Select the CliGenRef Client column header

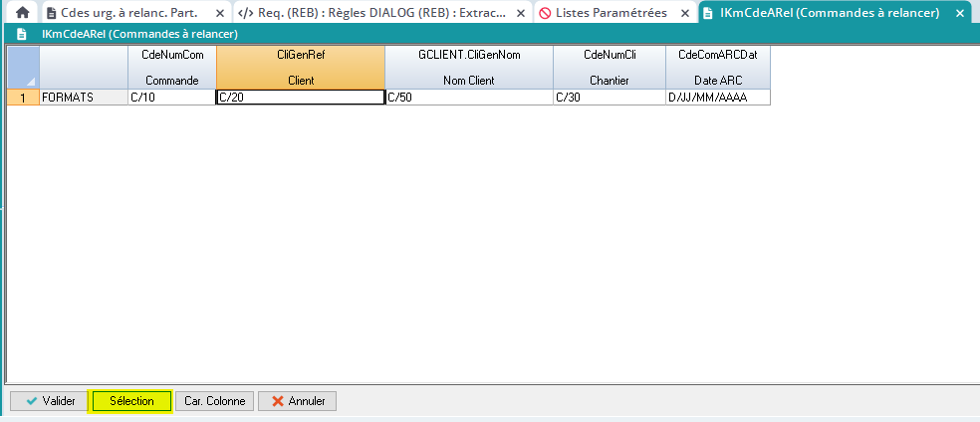point(300,68)
